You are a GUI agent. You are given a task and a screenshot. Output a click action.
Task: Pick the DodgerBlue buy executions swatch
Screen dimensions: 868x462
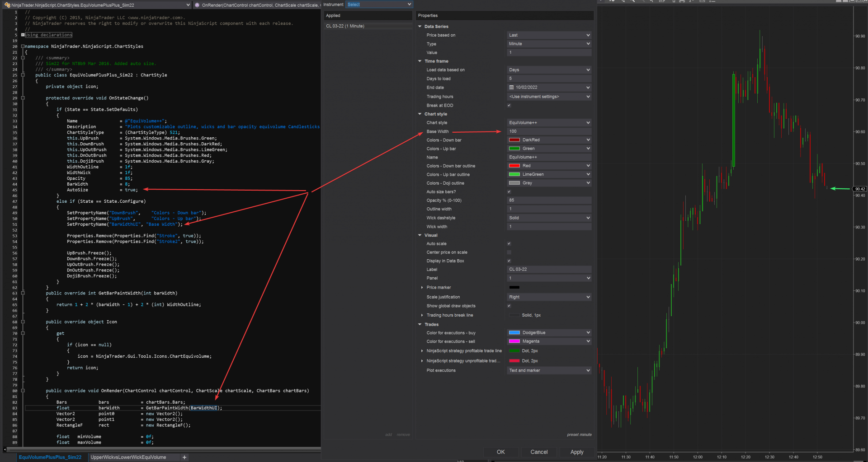[514, 333]
